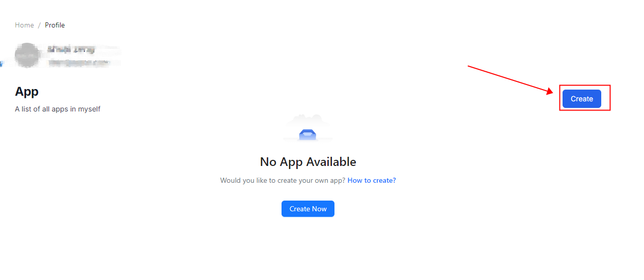Click the grey cloud graphic above the box
Viewport: 644px width, 280px height.
[x=307, y=120]
